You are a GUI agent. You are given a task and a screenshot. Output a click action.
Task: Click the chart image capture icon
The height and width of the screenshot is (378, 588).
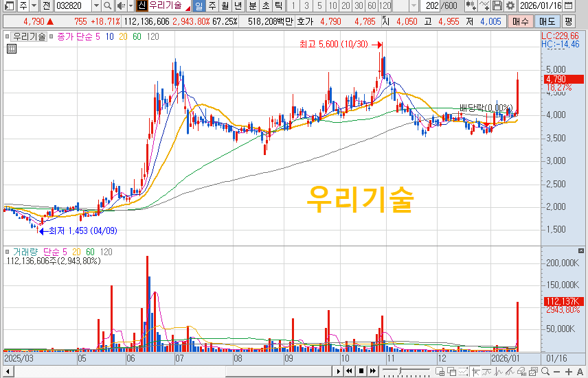point(533,371)
